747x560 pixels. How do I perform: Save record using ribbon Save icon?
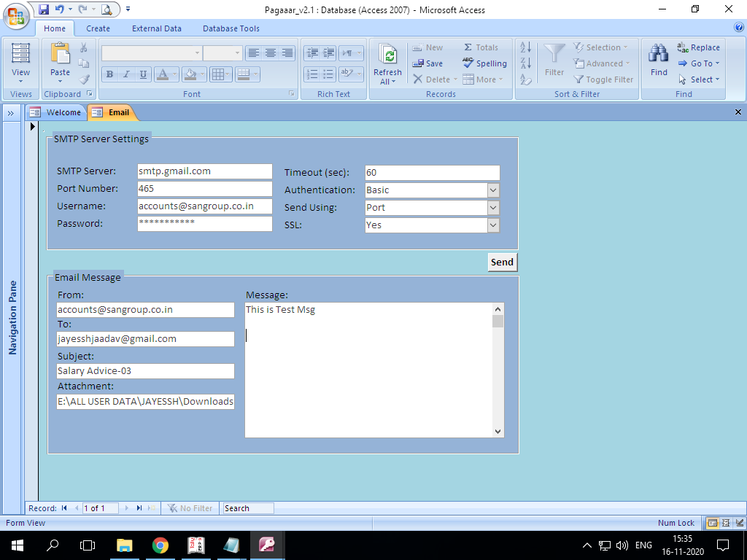(427, 63)
